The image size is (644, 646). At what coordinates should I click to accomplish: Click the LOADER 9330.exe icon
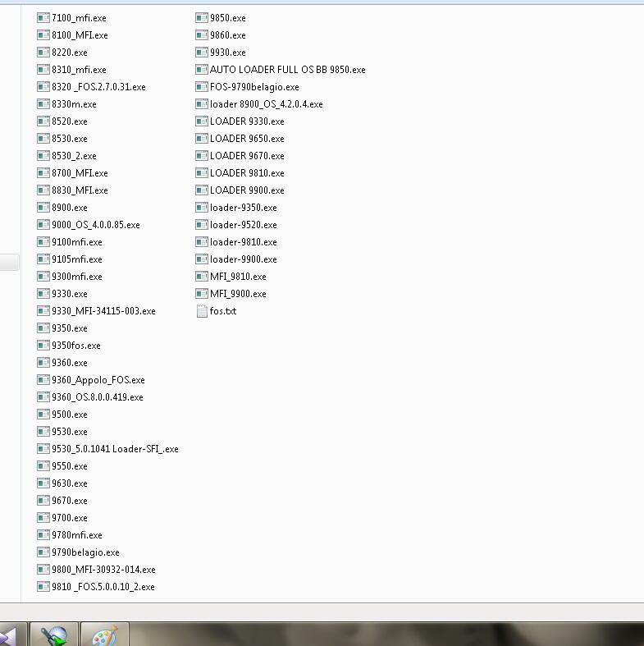coord(201,121)
